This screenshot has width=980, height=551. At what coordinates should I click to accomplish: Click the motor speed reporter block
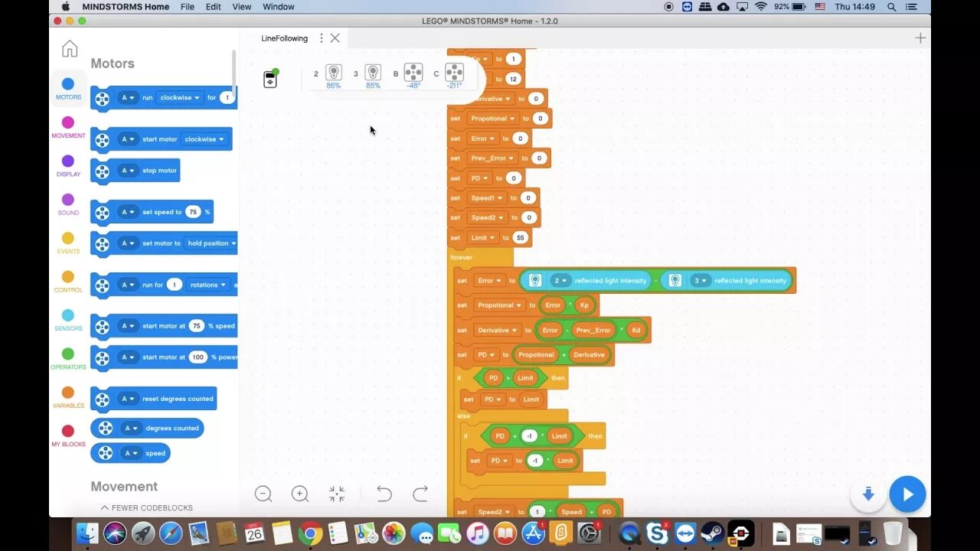[x=130, y=453]
